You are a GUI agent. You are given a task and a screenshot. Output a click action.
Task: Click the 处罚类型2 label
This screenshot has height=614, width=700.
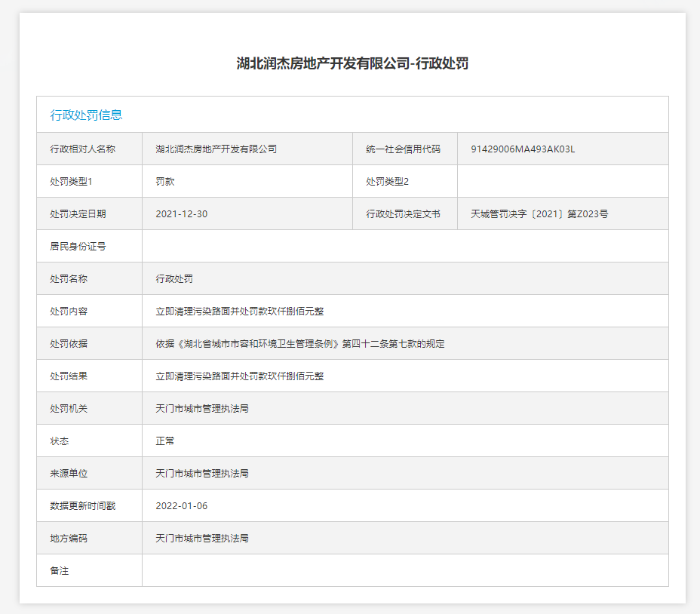[387, 181]
